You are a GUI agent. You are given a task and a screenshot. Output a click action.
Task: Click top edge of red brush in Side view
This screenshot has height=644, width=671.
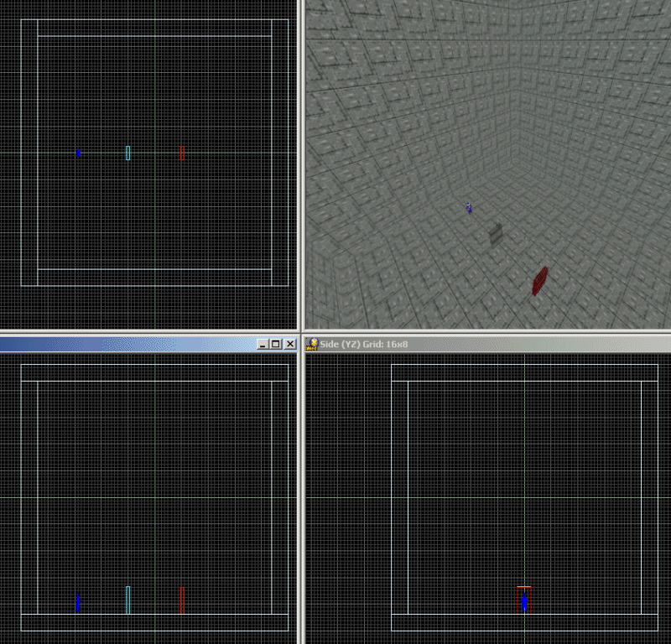[x=524, y=587]
